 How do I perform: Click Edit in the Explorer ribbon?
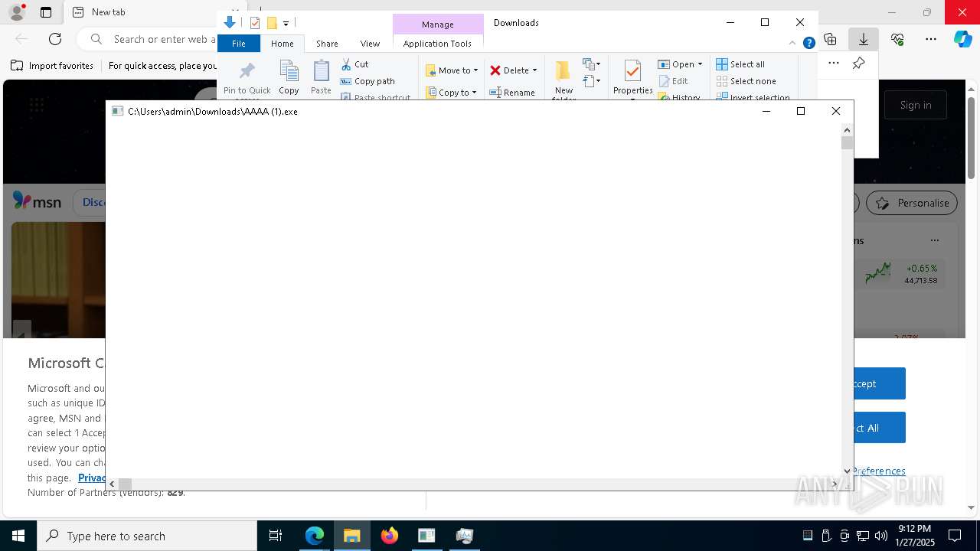[673, 81]
